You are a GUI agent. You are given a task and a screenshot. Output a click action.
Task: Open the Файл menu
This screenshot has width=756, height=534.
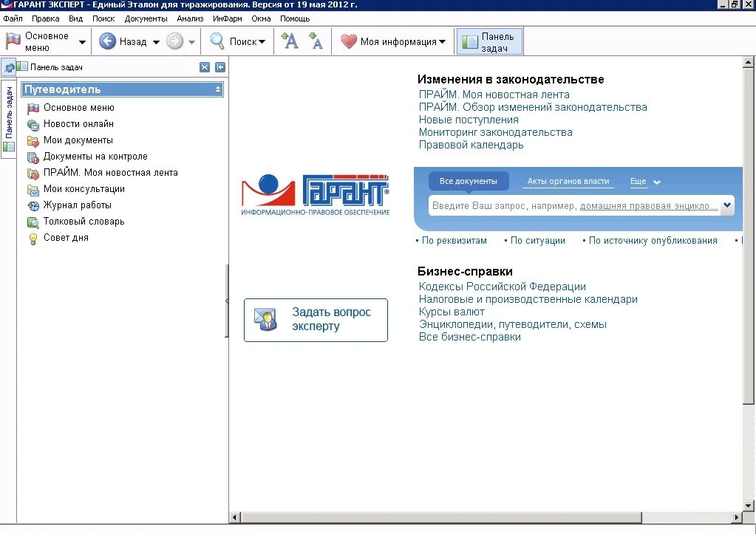tap(13, 18)
